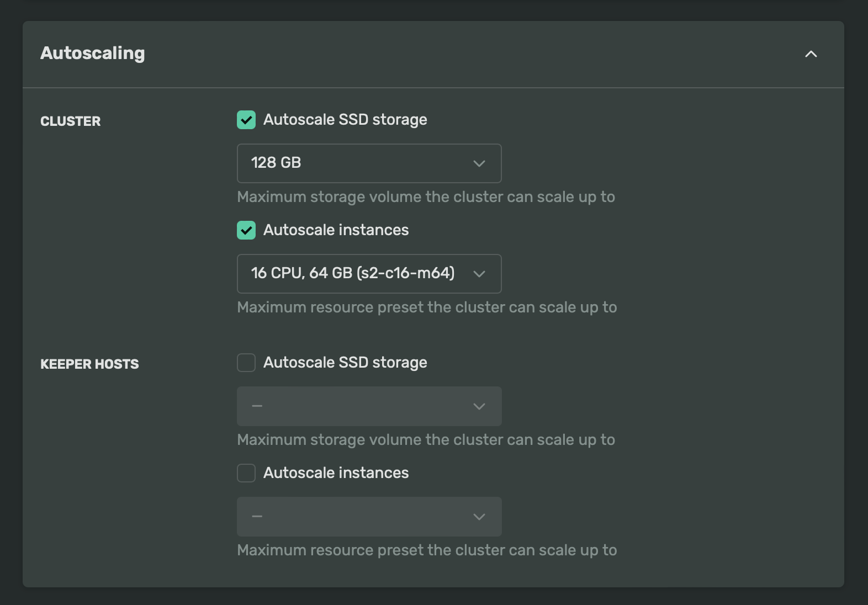Viewport: 868px width, 605px height.
Task: Enable Keeper Hosts Autoscale instances
Action: 246,473
